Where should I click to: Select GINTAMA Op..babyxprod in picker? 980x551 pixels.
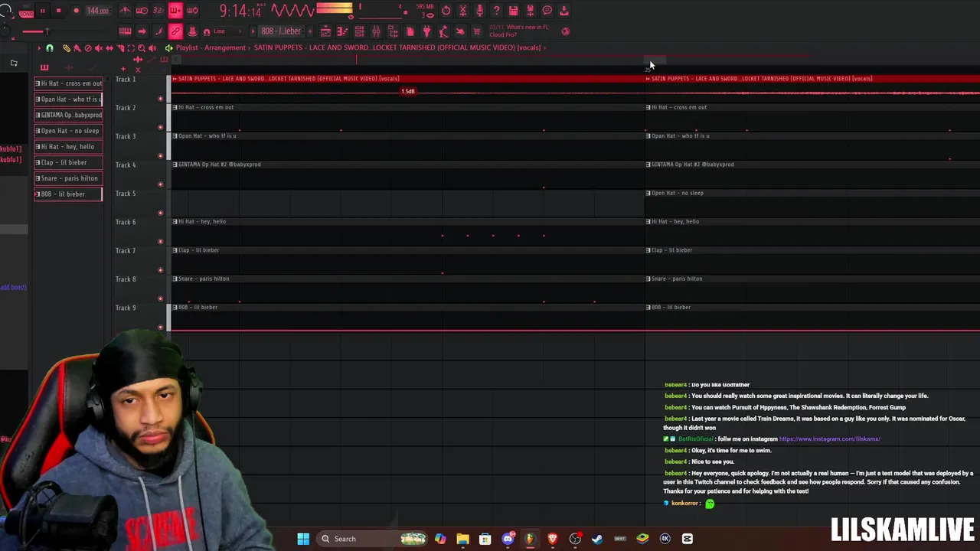69,115
